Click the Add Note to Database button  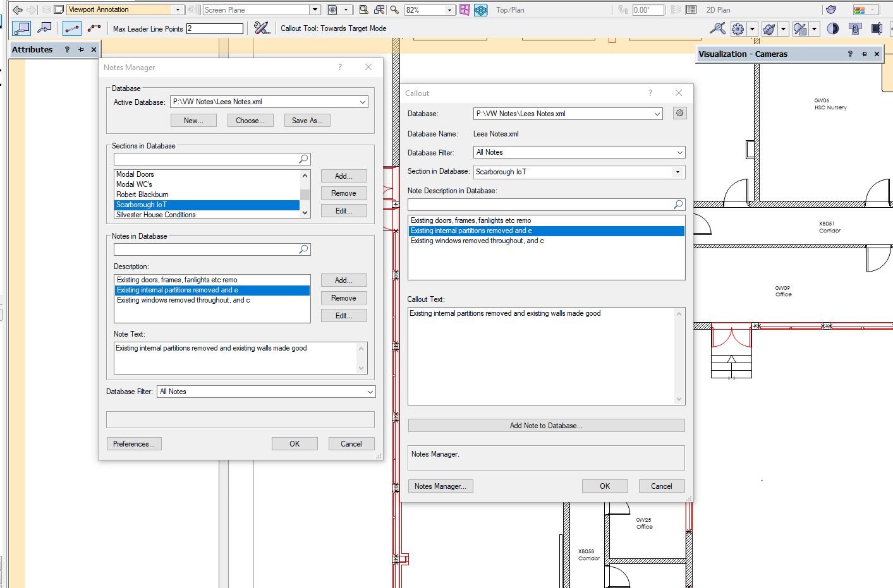545,425
